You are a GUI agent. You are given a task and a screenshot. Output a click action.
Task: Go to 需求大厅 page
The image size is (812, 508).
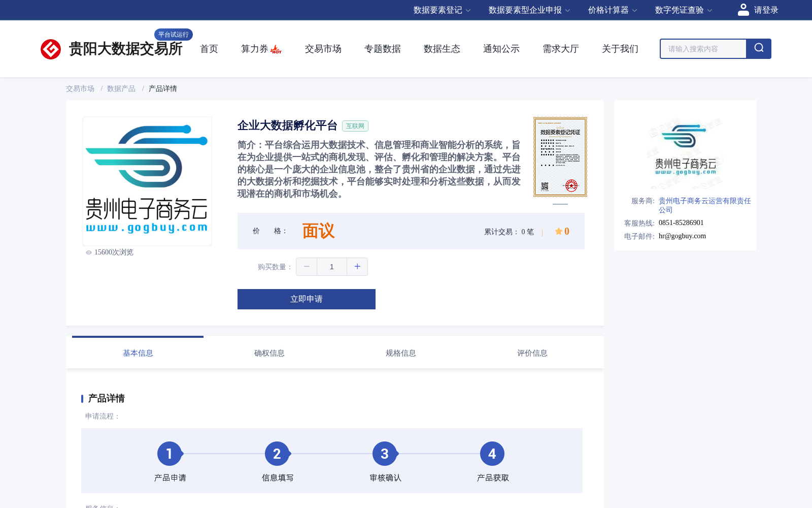(x=561, y=49)
